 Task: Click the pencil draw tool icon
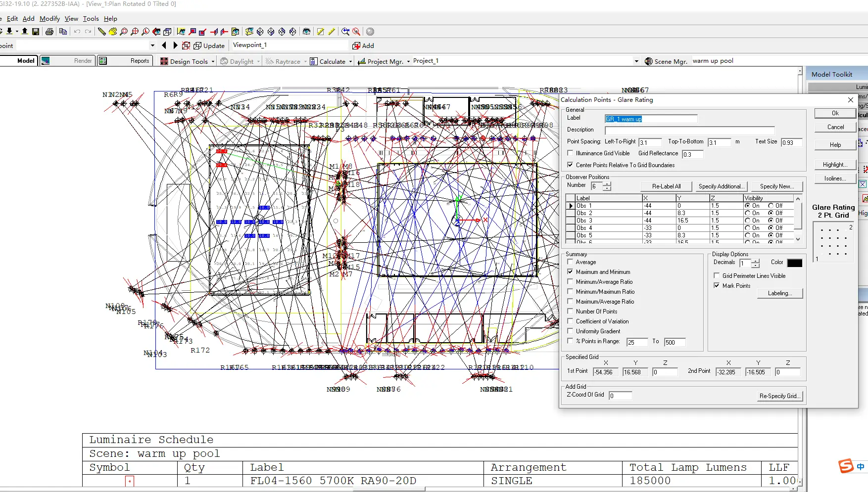(101, 32)
